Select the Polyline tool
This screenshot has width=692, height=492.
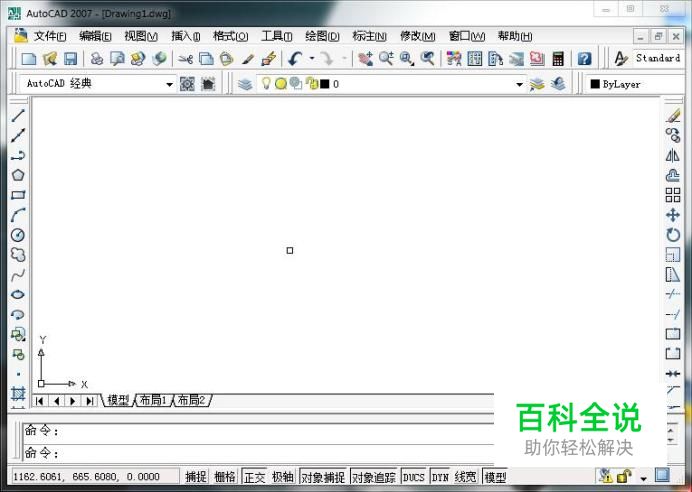click(x=18, y=155)
